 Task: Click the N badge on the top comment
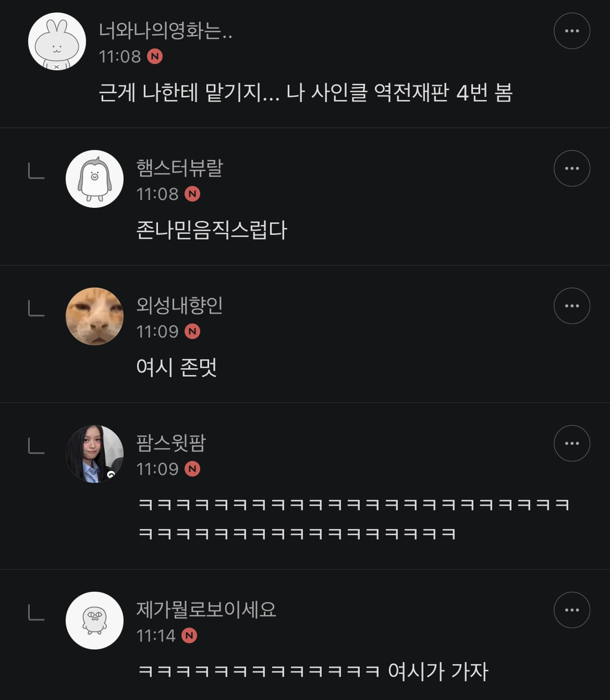coord(155,57)
